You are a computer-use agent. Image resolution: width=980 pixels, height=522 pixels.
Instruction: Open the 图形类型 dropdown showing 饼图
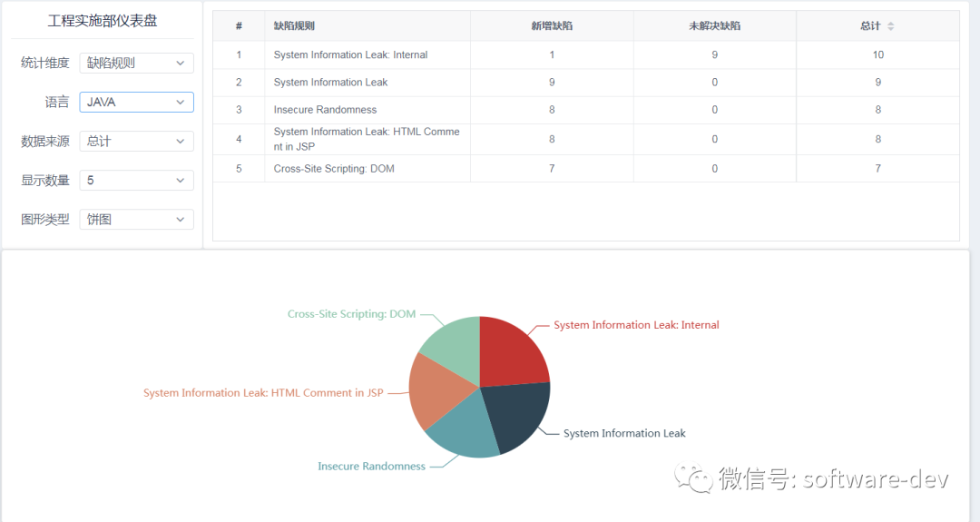click(x=136, y=220)
